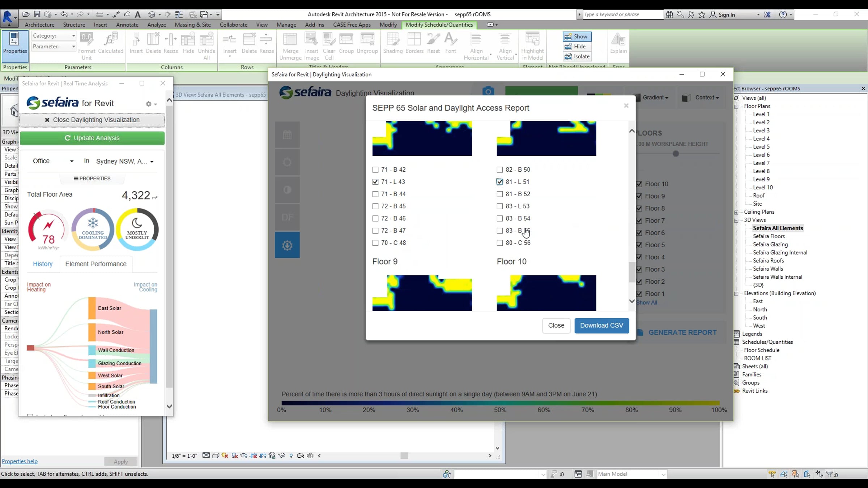Open the Add-Ins ribbon tab
Screen dimensions: 868x488
(315, 25)
